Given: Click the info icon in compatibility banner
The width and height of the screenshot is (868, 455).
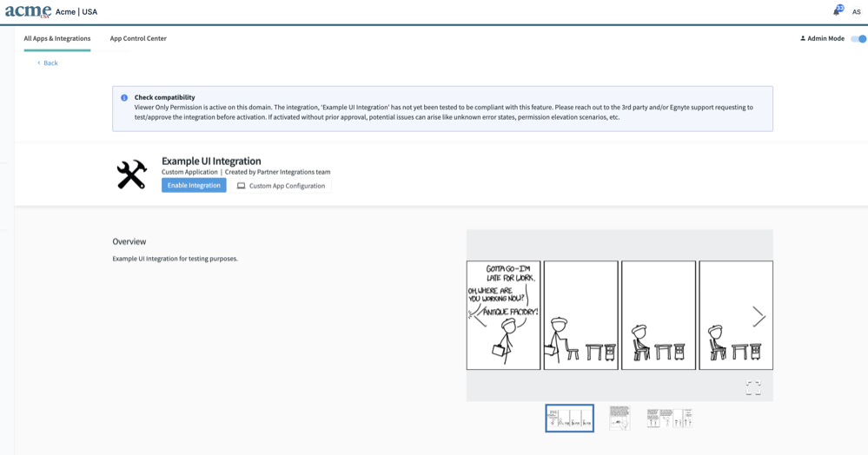Looking at the screenshot, I should [124, 97].
